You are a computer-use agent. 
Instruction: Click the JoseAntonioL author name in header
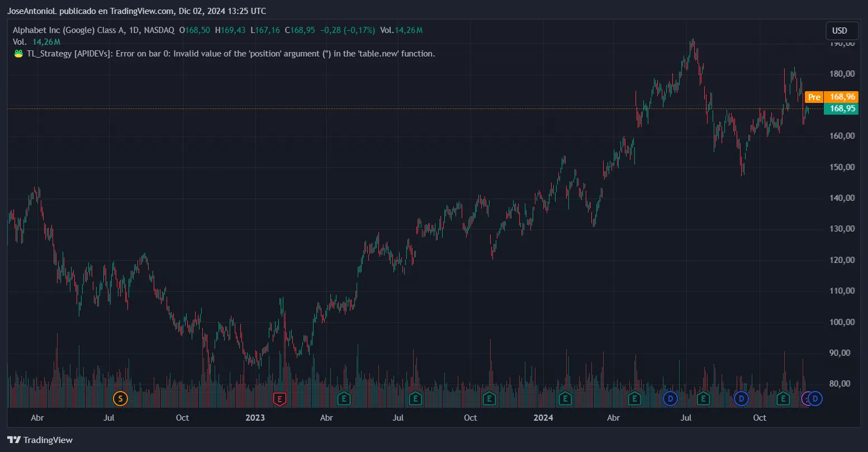(x=32, y=11)
